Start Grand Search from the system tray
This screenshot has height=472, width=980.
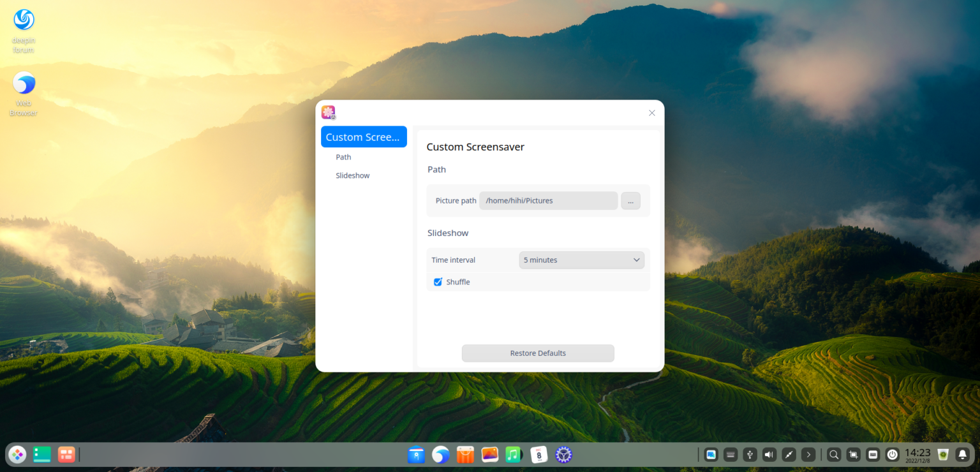[x=833, y=454]
